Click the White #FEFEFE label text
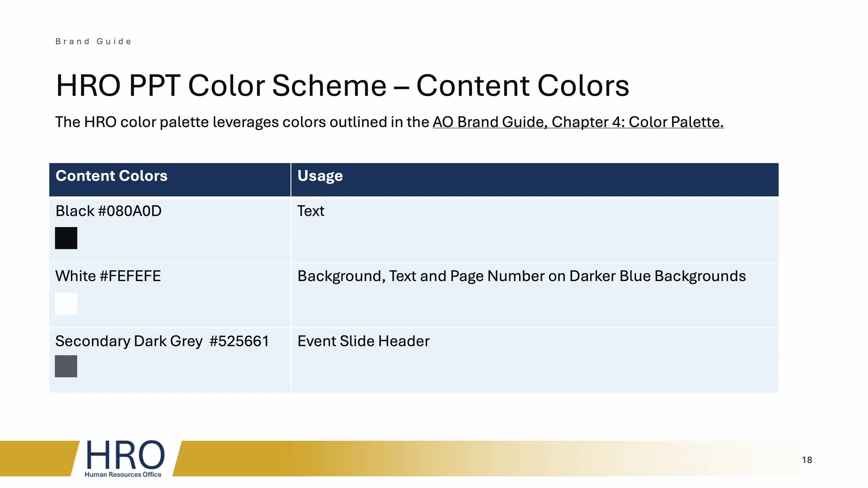Screen dimensions: 868x488 [x=108, y=276]
